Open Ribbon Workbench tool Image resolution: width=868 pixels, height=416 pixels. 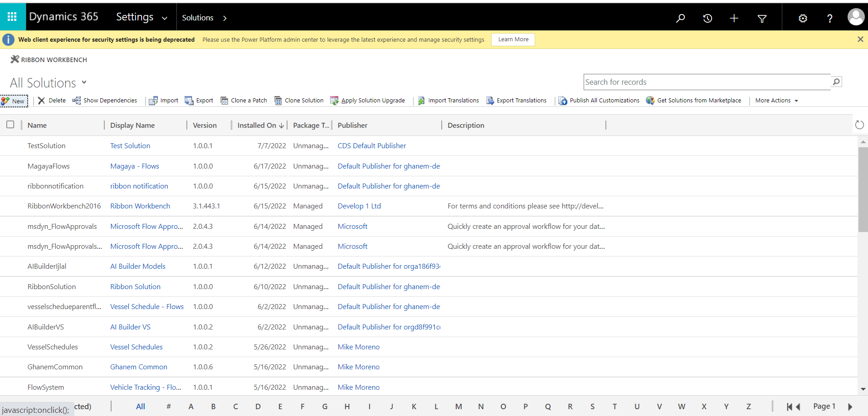coord(49,60)
